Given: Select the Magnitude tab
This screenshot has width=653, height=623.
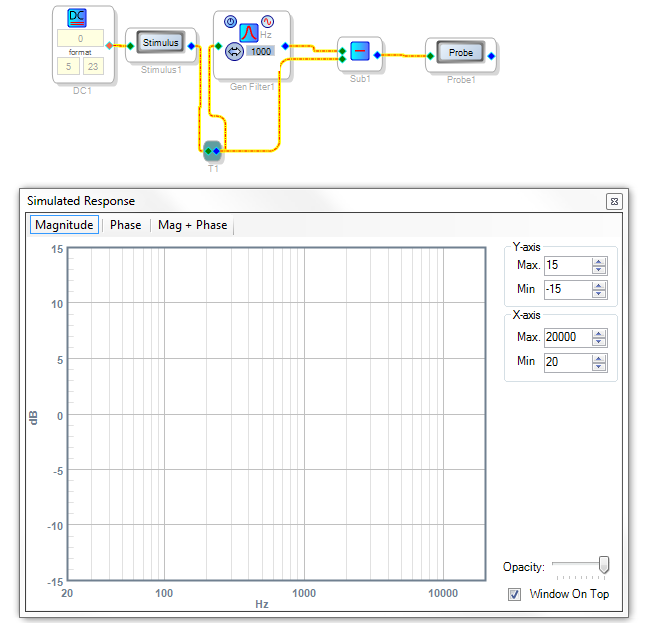Looking at the screenshot, I should click(x=64, y=225).
